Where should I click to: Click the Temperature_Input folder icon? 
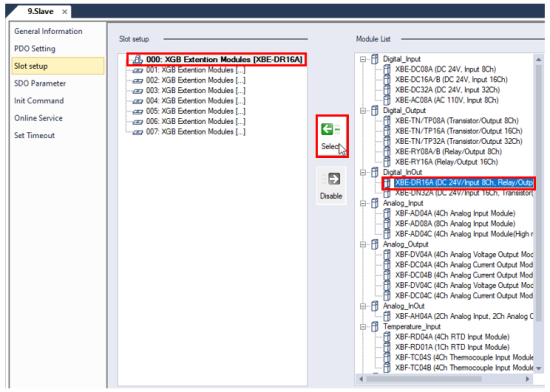[x=375, y=326]
